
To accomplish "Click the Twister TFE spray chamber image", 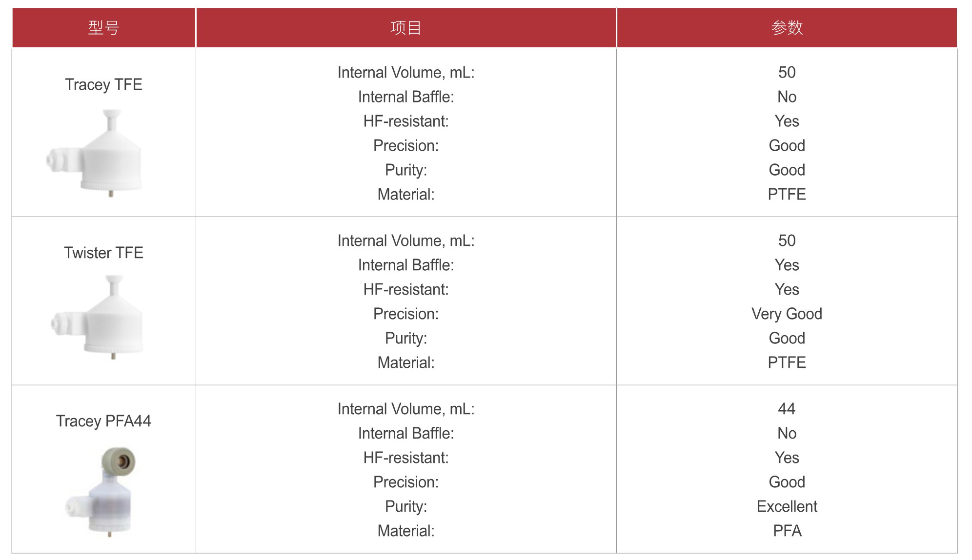I will 97,317.
